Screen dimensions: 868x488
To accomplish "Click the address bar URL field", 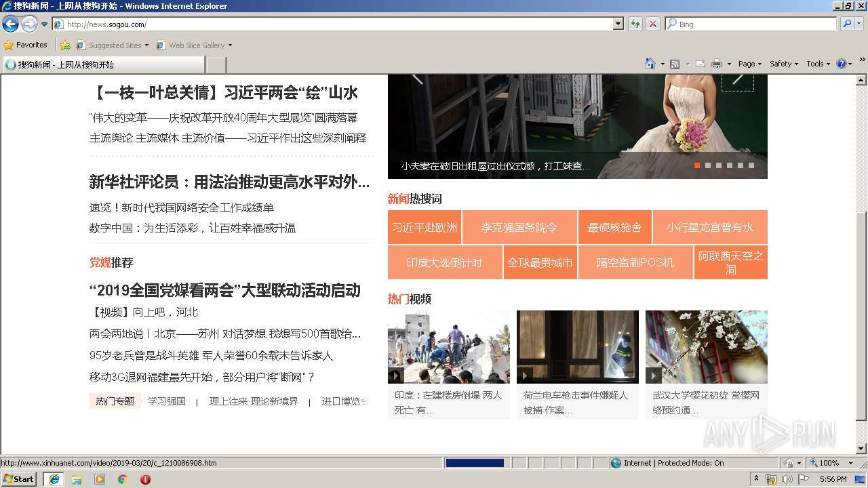I will pyautogui.click(x=332, y=24).
